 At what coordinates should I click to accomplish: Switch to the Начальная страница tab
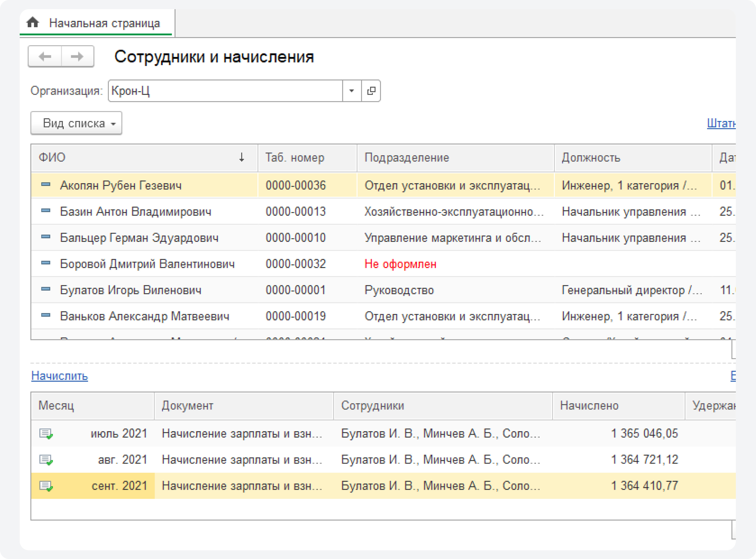click(104, 23)
